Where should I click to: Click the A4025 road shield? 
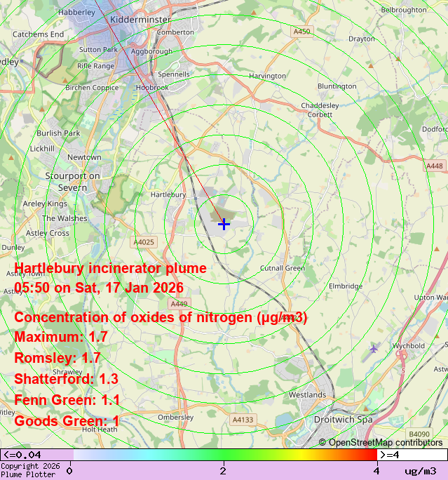coord(144,242)
